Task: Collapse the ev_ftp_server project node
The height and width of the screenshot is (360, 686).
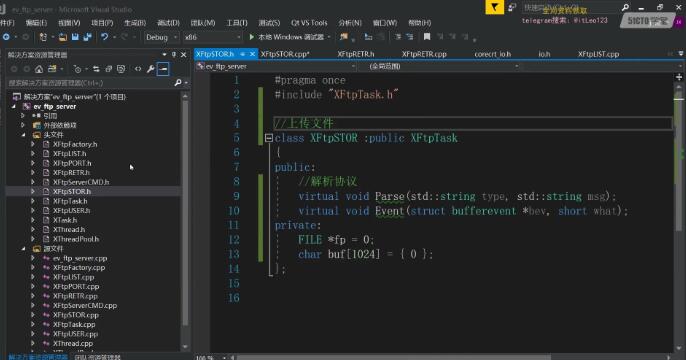Action: click(14, 106)
